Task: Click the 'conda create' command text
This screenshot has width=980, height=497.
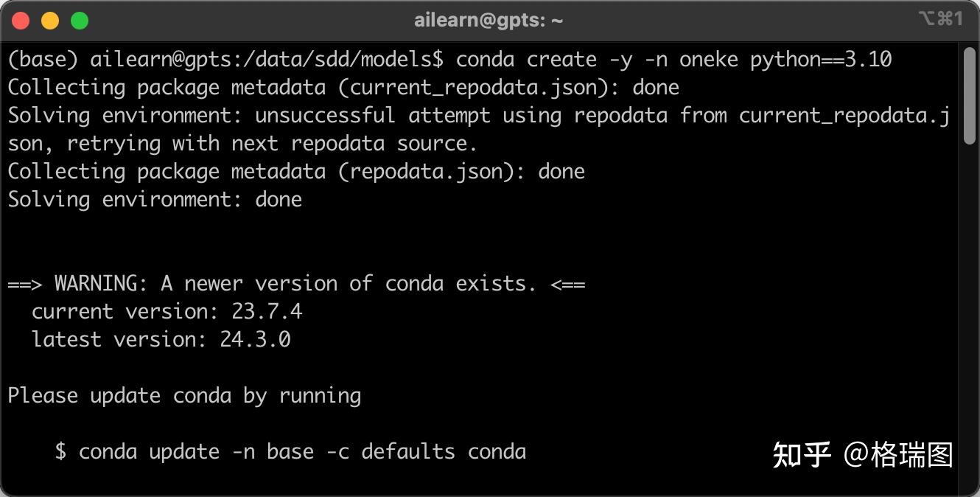Action: click(526, 59)
